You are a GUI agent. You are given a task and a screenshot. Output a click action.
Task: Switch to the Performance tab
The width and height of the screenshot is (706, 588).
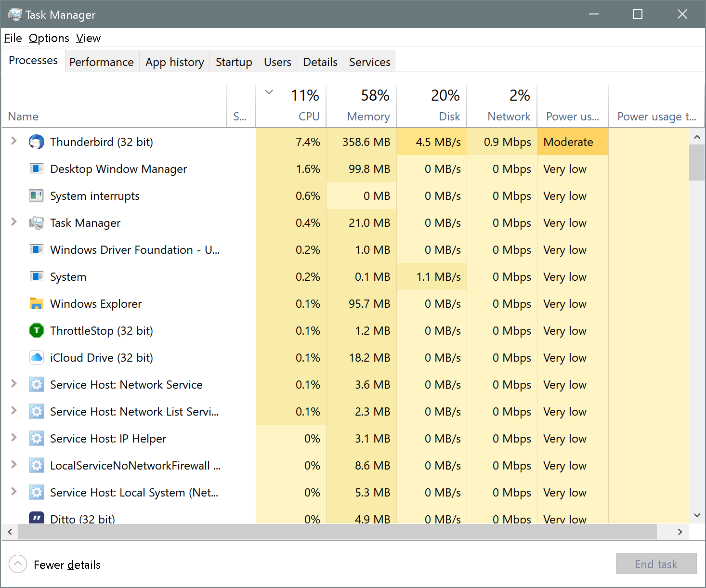[x=102, y=62]
